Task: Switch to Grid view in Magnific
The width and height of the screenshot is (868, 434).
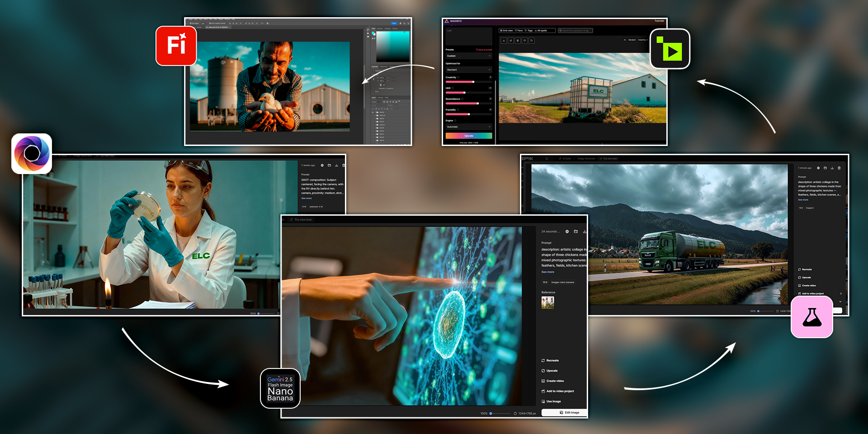Action: [x=506, y=31]
